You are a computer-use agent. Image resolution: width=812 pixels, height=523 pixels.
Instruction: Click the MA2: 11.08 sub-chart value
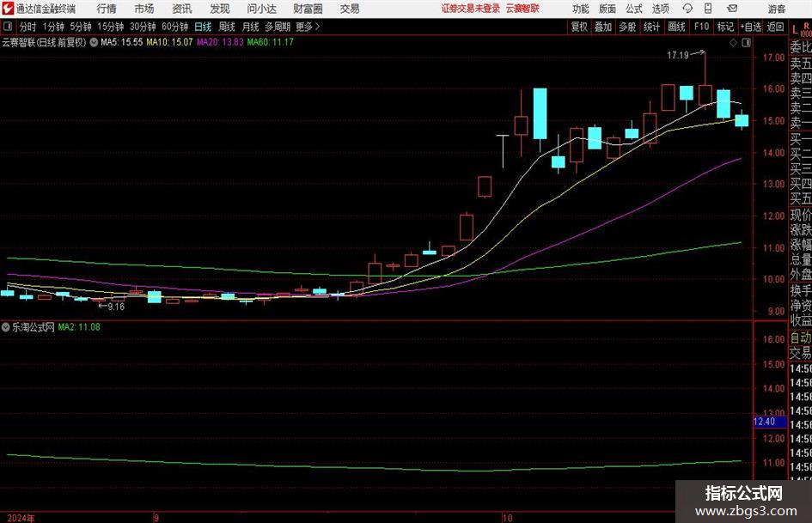tap(79, 327)
